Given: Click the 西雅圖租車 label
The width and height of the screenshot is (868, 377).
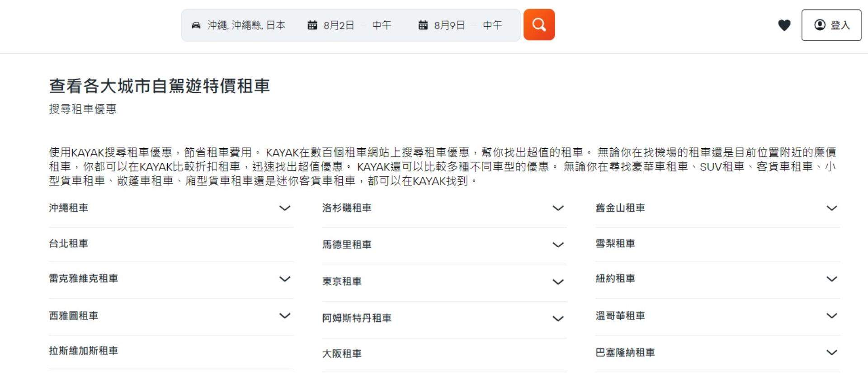Looking at the screenshot, I should [74, 316].
